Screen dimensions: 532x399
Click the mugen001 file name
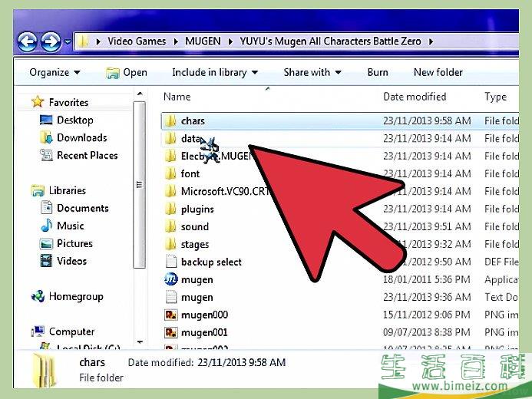click(x=204, y=332)
